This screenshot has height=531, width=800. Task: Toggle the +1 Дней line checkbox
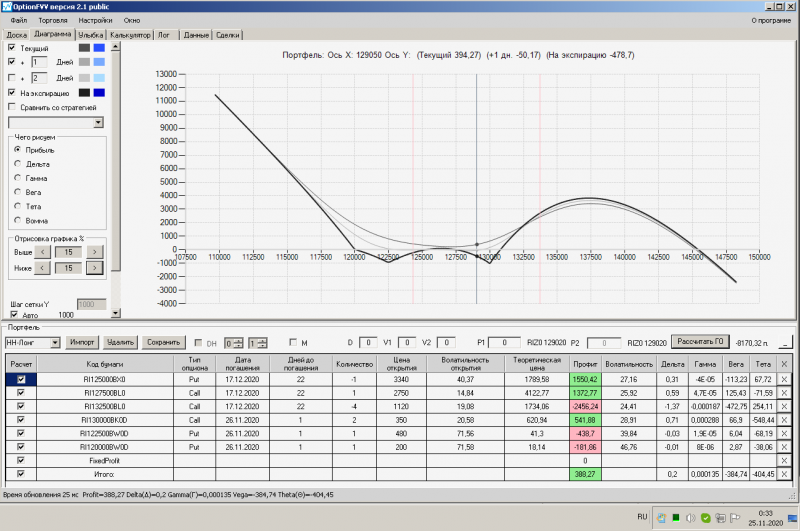pyautogui.click(x=12, y=62)
